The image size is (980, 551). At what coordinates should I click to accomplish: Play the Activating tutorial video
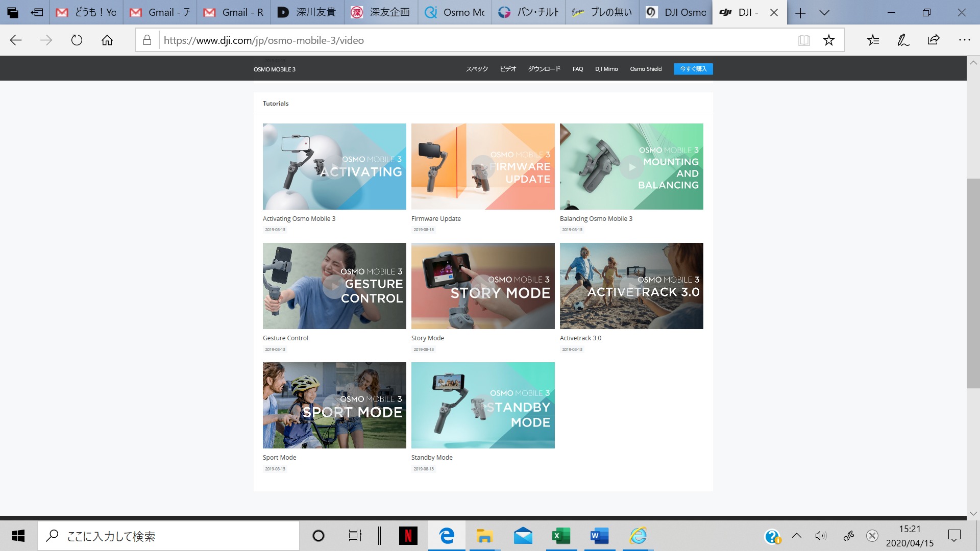334,166
